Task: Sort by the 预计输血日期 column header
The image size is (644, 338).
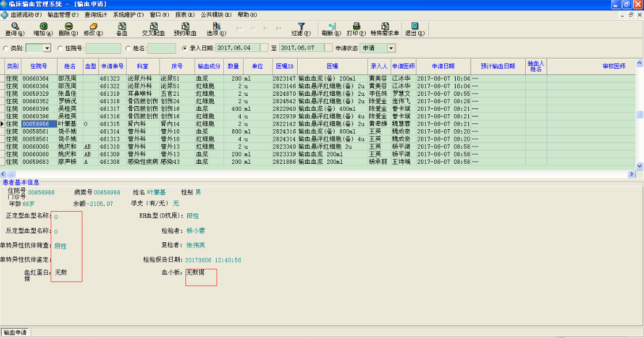Action: pyautogui.click(x=498, y=66)
